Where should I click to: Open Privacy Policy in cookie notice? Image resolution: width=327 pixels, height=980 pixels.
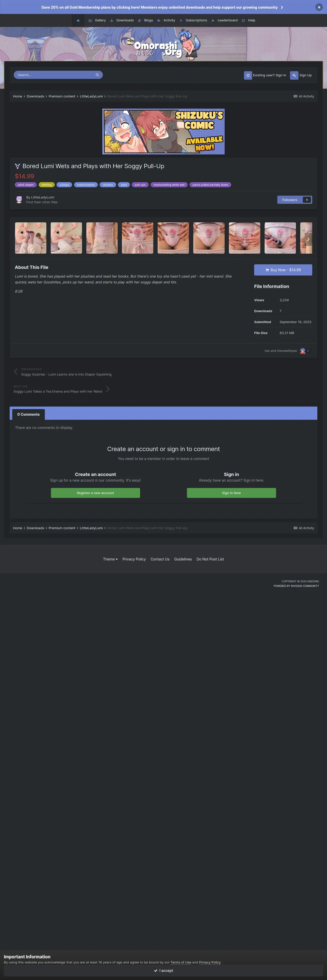[210, 962]
